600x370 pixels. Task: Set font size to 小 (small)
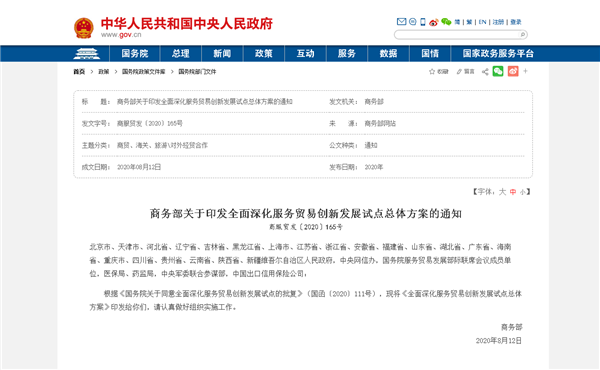point(522,192)
